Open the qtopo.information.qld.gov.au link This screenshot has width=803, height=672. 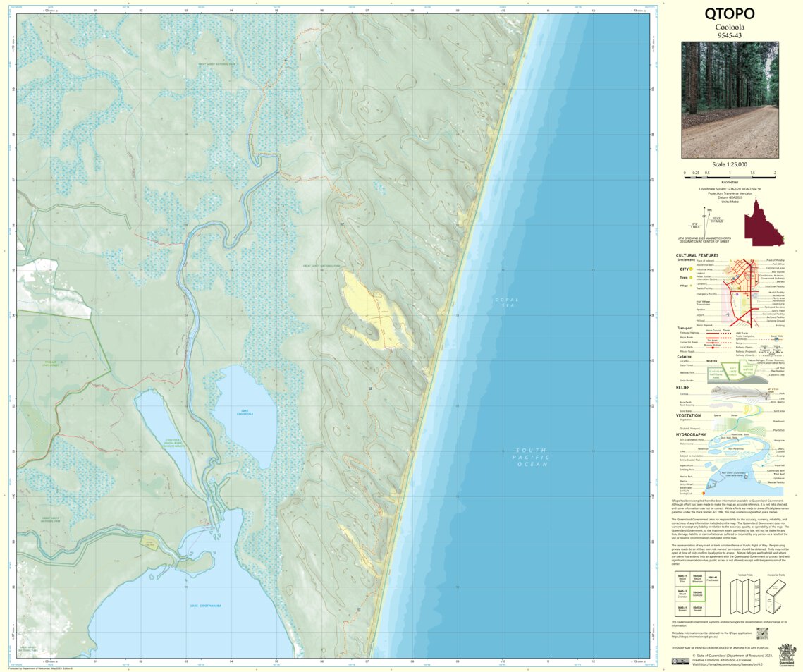pos(694,637)
